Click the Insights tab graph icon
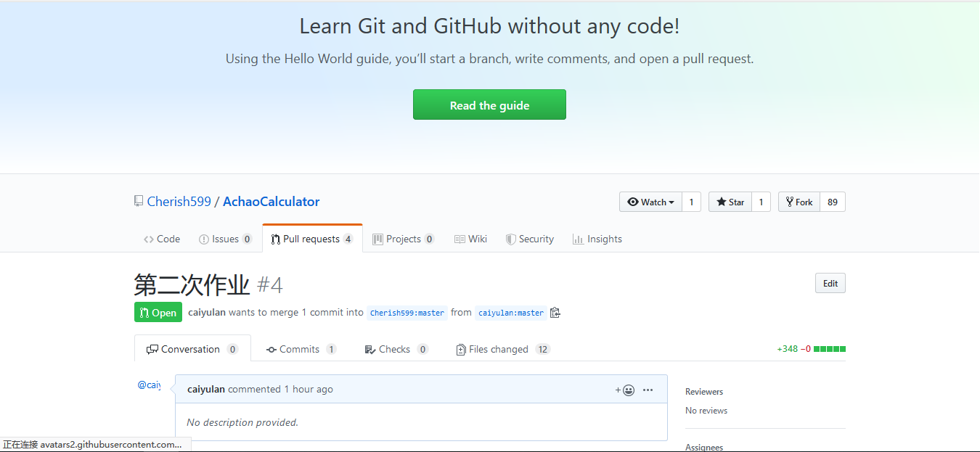 578,239
